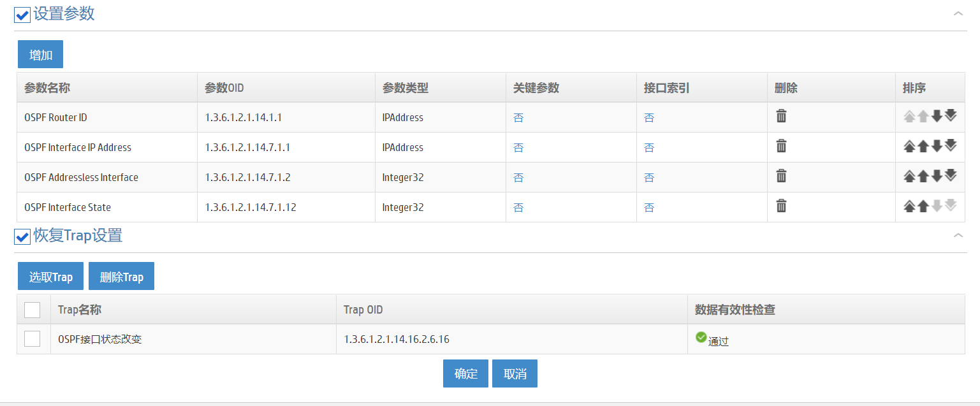Click the trap name OSPF接口状态改变
The height and width of the screenshot is (406, 980).
[x=99, y=339]
